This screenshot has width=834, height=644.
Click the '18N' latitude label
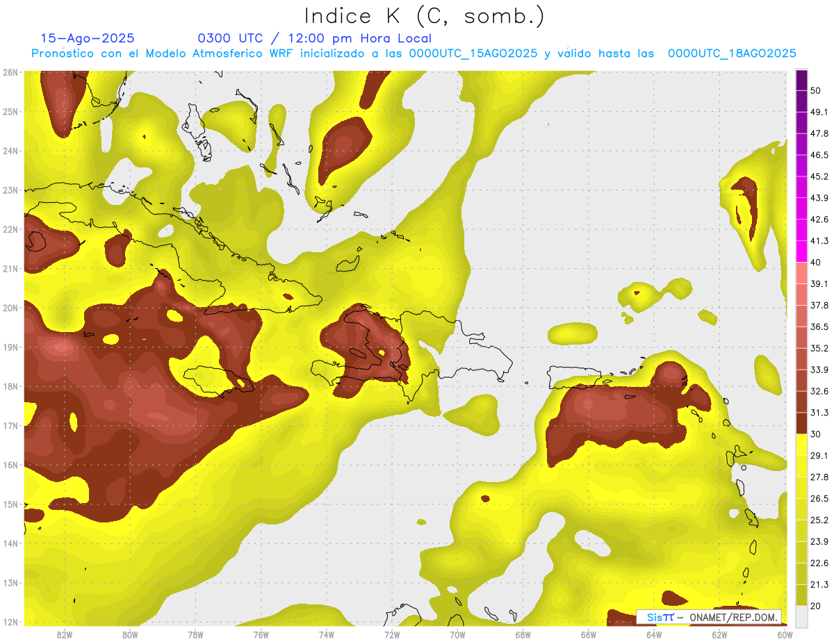click(x=10, y=386)
